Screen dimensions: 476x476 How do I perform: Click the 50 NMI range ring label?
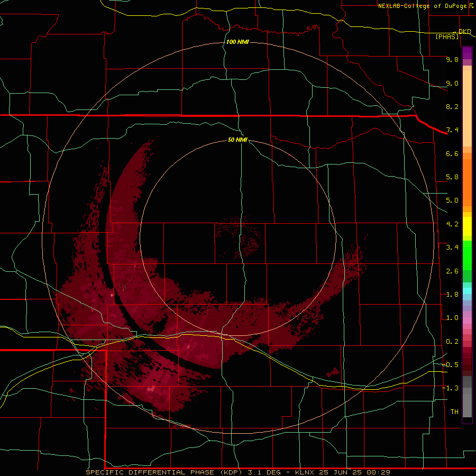[x=237, y=140]
